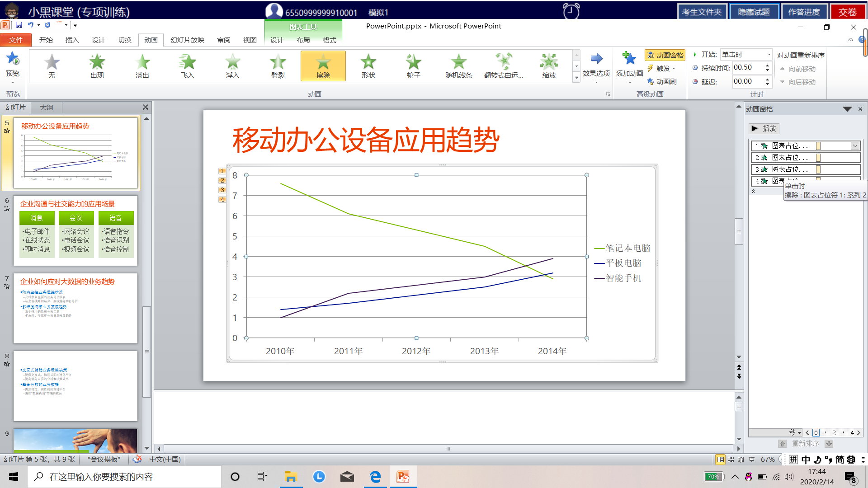The image size is (868, 488).
Task: Open 效果选项 effect options
Action: pos(596,68)
